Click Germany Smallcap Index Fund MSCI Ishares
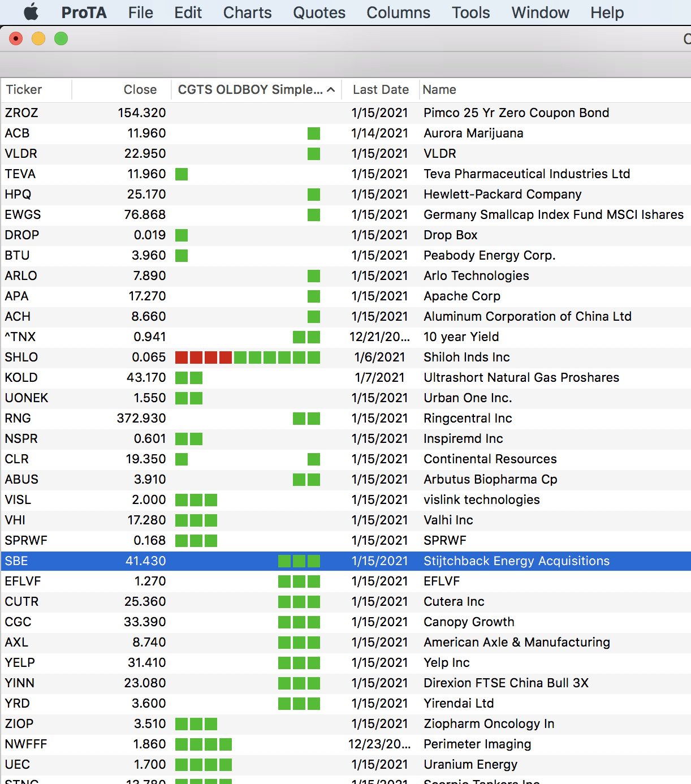This screenshot has height=784, width=691. [554, 214]
